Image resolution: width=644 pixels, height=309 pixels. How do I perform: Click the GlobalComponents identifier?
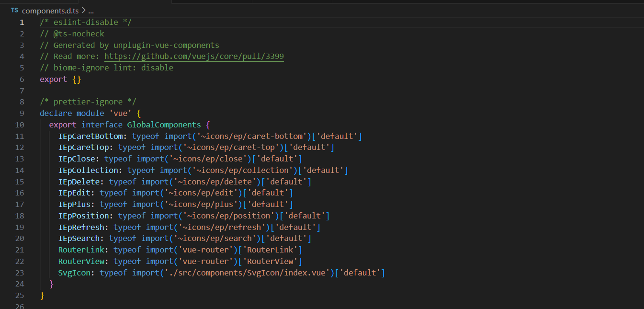pos(164,125)
